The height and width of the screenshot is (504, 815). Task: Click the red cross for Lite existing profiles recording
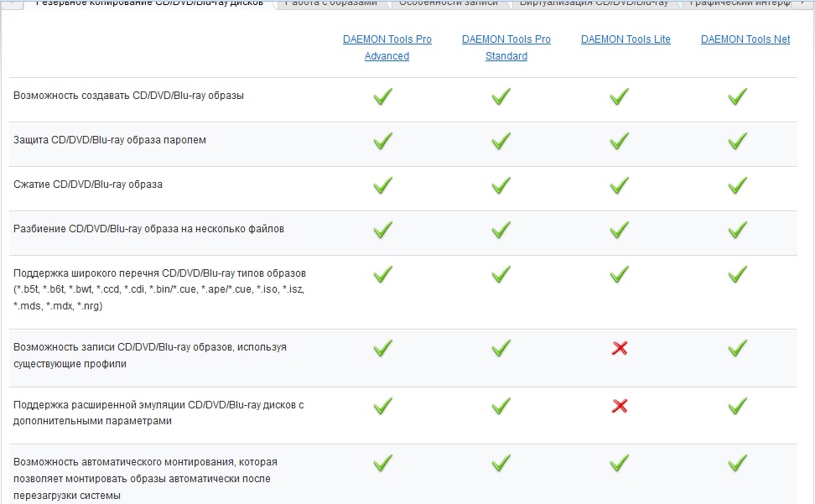620,348
